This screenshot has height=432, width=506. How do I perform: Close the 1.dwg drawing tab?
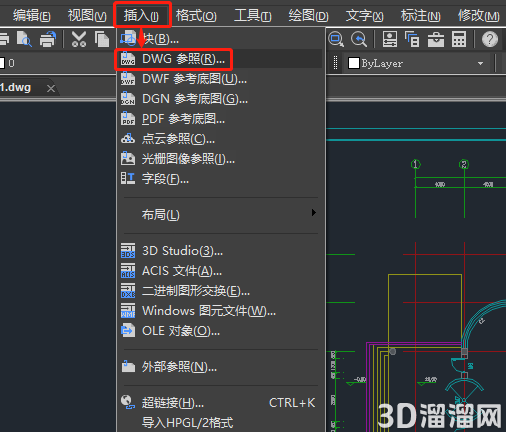(51, 88)
